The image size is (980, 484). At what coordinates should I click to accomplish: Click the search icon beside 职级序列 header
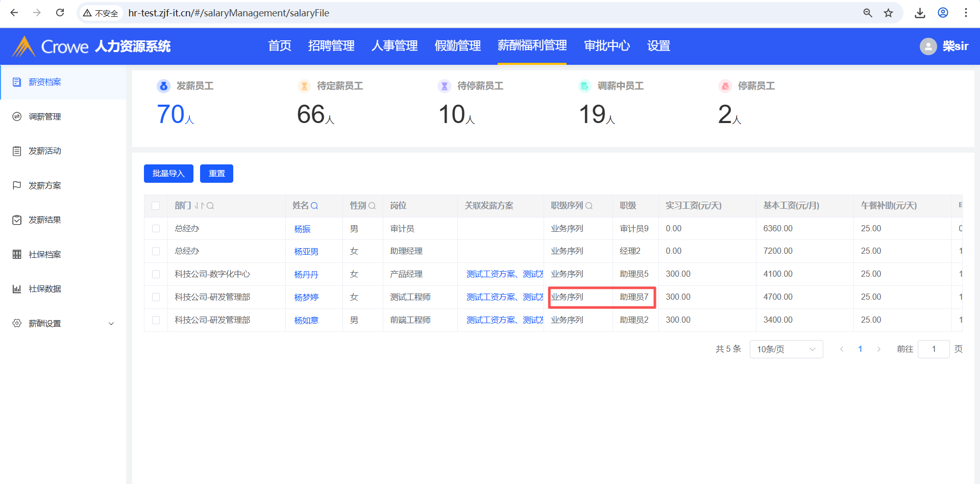point(589,206)
